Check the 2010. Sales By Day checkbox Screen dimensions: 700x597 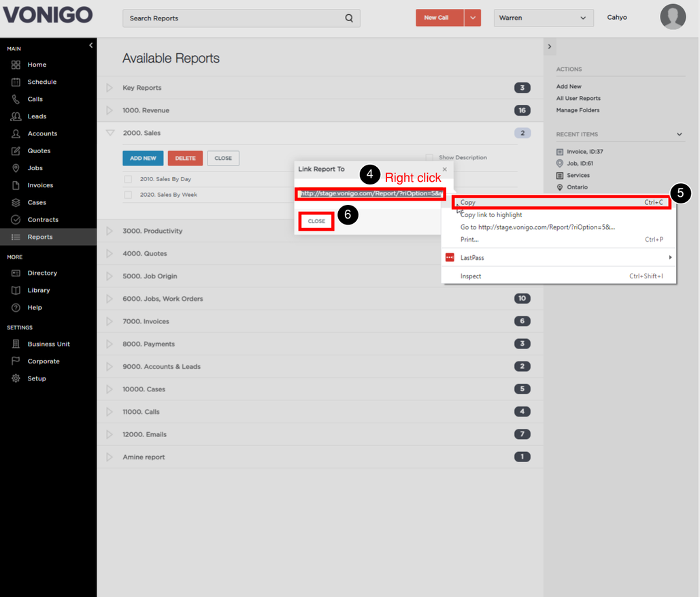click(x=128, y=179)
